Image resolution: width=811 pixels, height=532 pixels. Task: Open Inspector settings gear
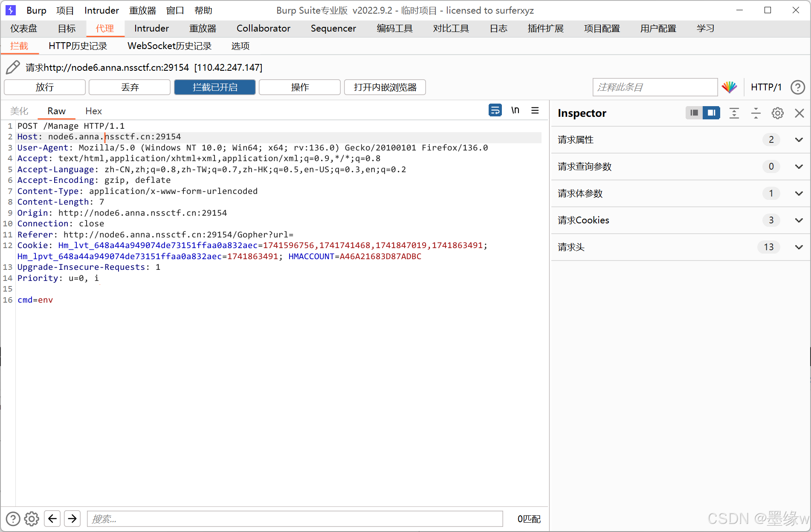click(x=777, y=113)
